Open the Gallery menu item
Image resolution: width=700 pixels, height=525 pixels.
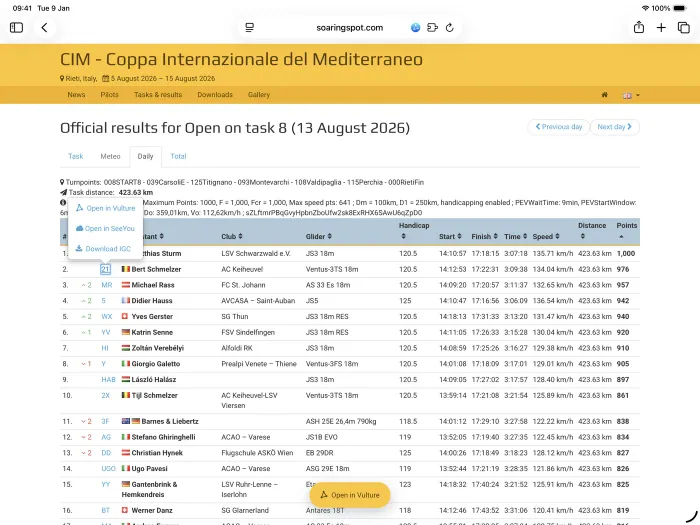pos(259,95)
